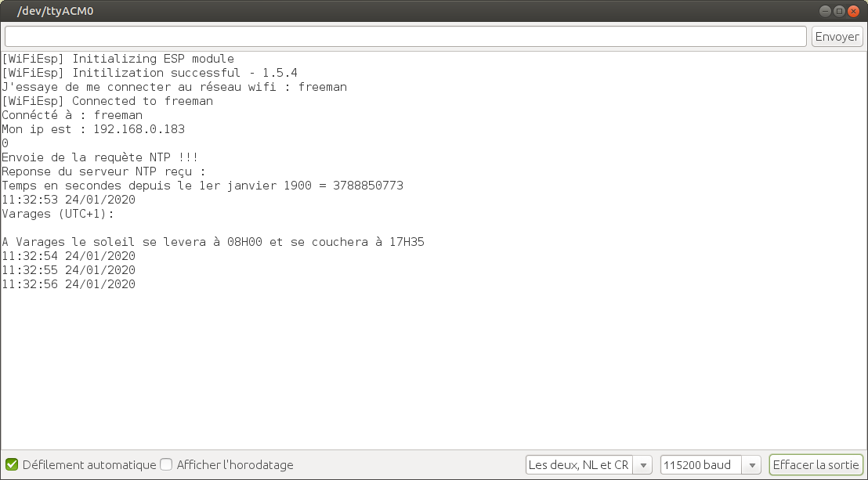Open the 'Les deux, NL et CR' dropdown
Viewport: 868px width, 480px height.
click(588, 464)
